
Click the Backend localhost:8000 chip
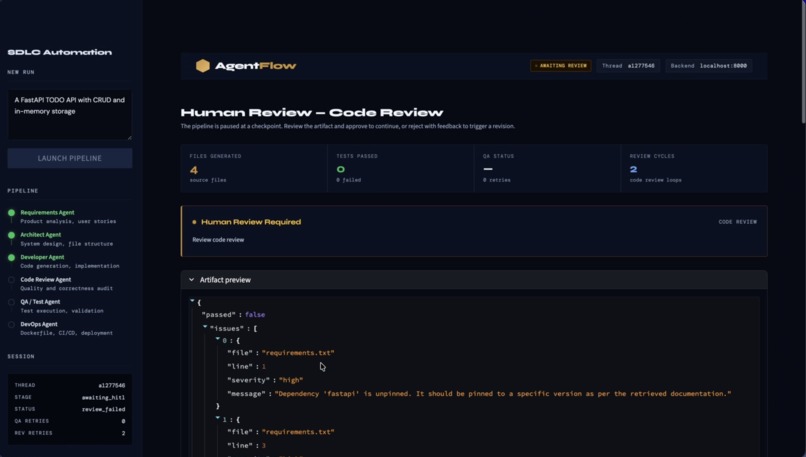708,66
